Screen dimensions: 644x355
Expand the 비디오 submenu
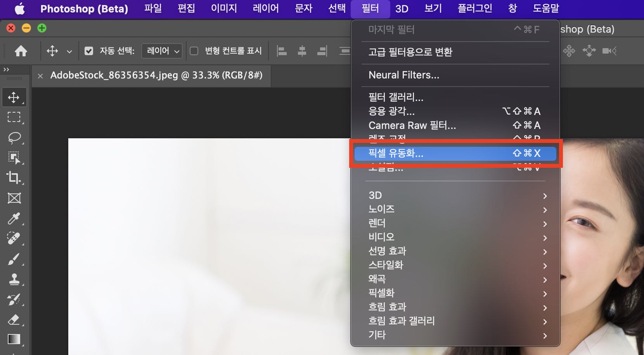click(x=455, y=237)
